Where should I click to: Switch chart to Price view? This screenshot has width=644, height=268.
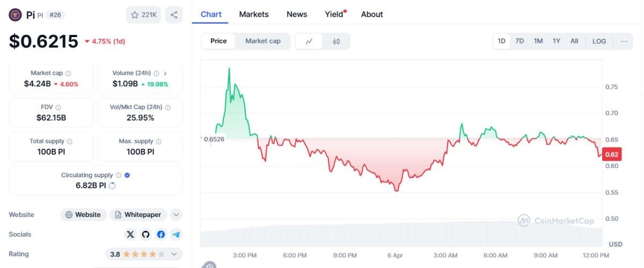pyautogui.click(x=218, y=41)
